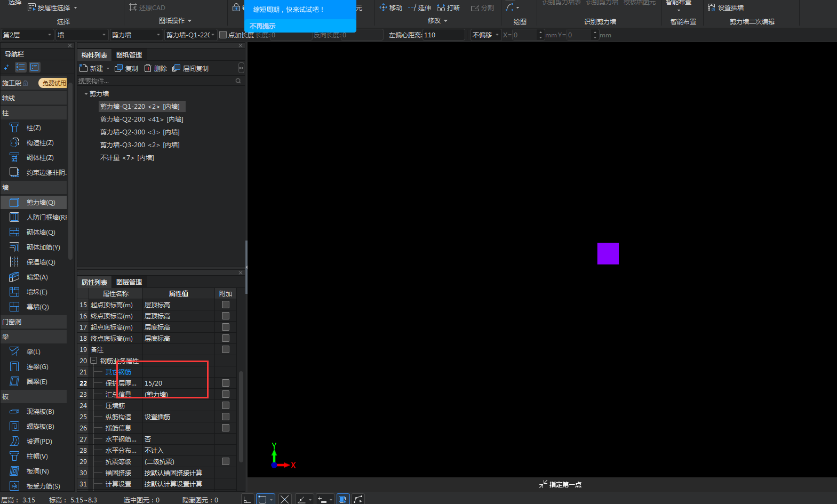The image size is (837, 504).
Task: Select the 幕墙(Q) curtain wall icon
Action: [x=14, y=307]
